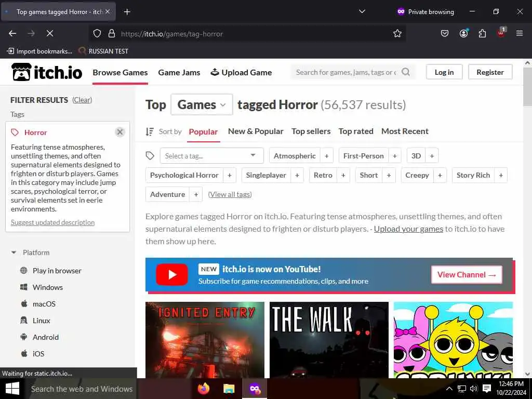Click the YouTube play logo in banner
Screen dimensions: 532x399
172,274
